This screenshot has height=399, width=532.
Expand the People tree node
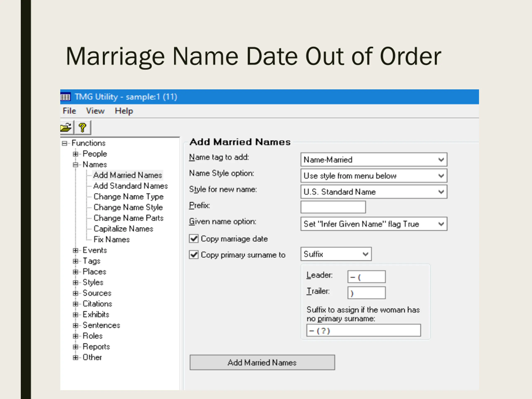[75, 154]
